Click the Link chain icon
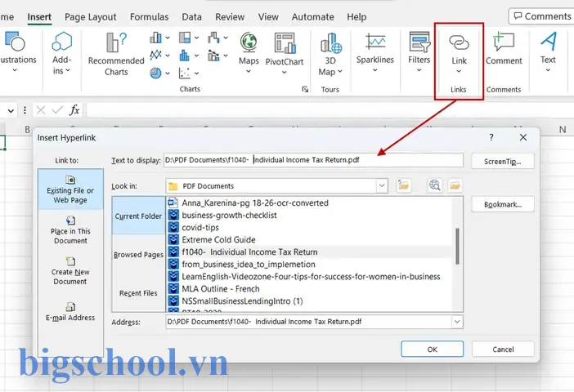Viewport: 574px width, 392px height. click(459, 42)
